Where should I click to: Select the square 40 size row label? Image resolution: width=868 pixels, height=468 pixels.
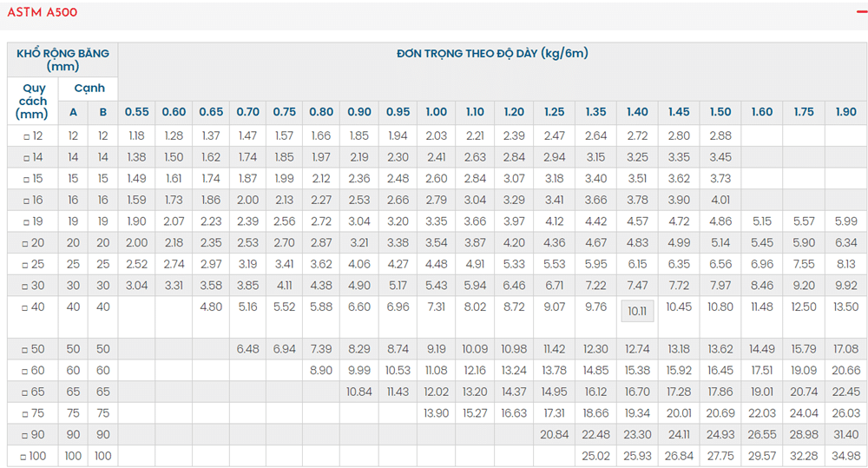pos(33,307)
